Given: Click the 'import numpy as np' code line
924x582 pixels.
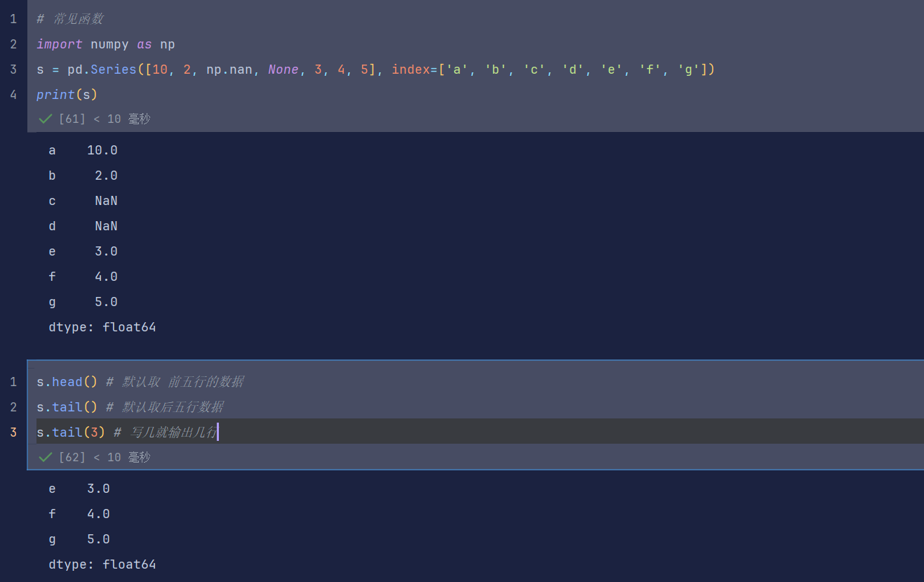Looking at the screenshot, I should coord(106,44).
